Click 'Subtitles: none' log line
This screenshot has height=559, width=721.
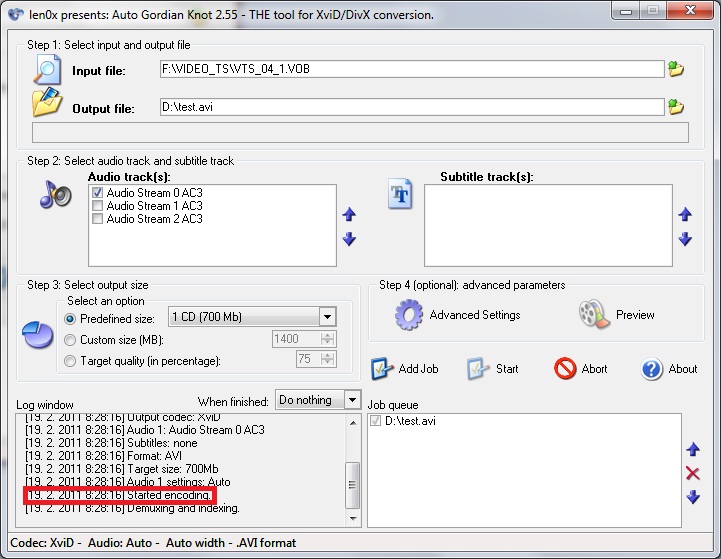pyautogui.click(x=111, y=443)
